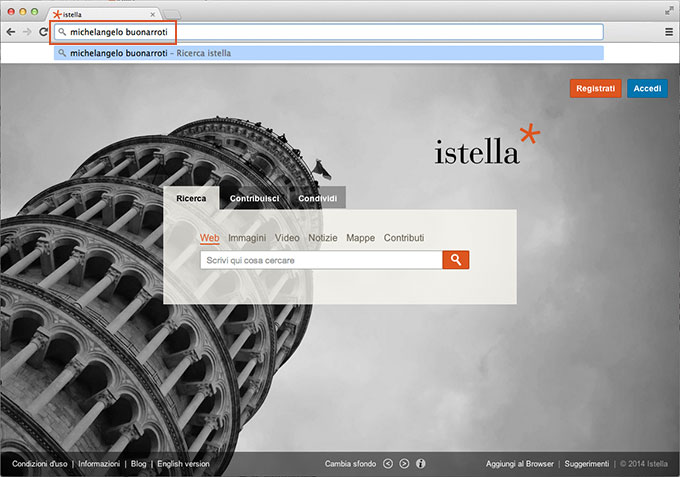Choose the Immagini search category
This screenshot has width=680, height=477.
[x=247, y=238]
